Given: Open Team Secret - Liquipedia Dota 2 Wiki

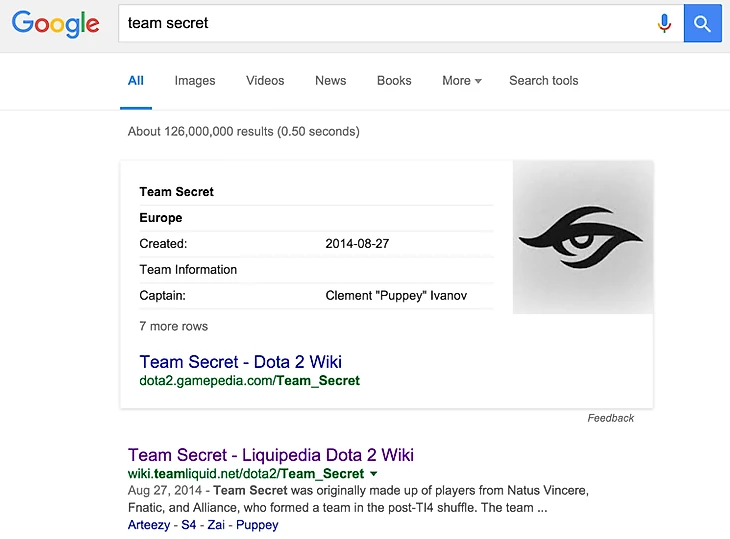Looking at the screenshot, I should (270, 455).
